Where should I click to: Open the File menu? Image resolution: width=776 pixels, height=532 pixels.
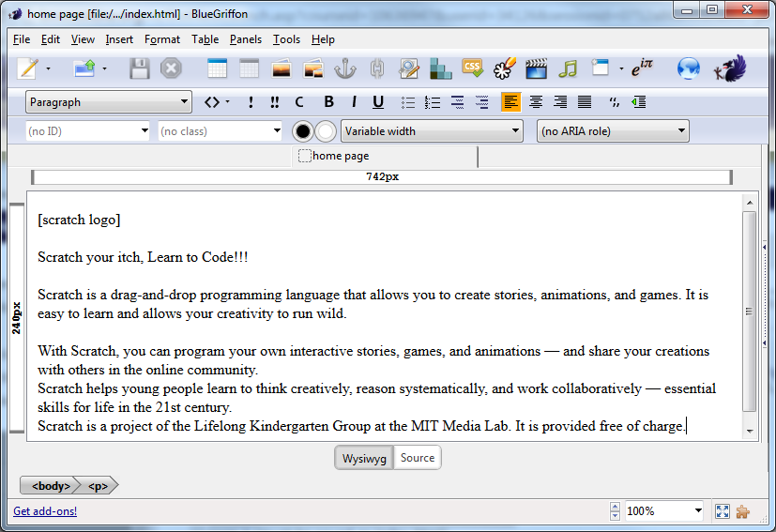pos(22,39)
